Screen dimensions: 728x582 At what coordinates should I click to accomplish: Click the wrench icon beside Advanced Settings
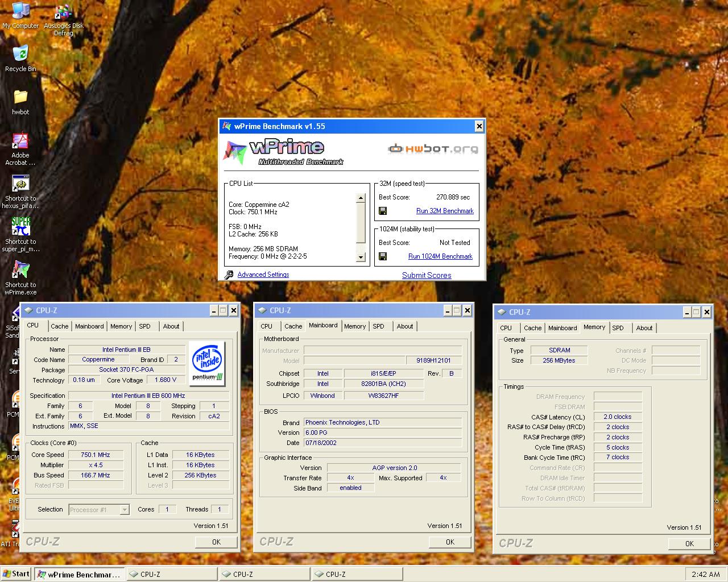coord(229,275)
